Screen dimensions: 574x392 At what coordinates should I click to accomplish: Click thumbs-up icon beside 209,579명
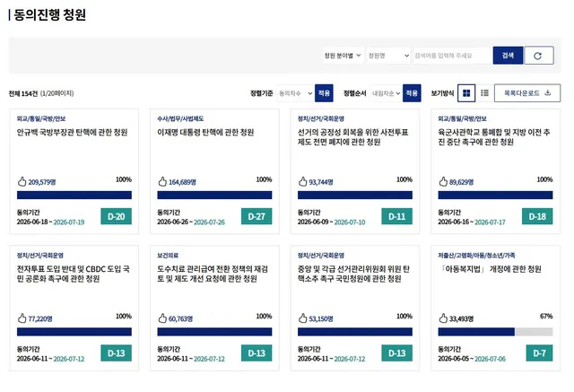coord(22,181)
